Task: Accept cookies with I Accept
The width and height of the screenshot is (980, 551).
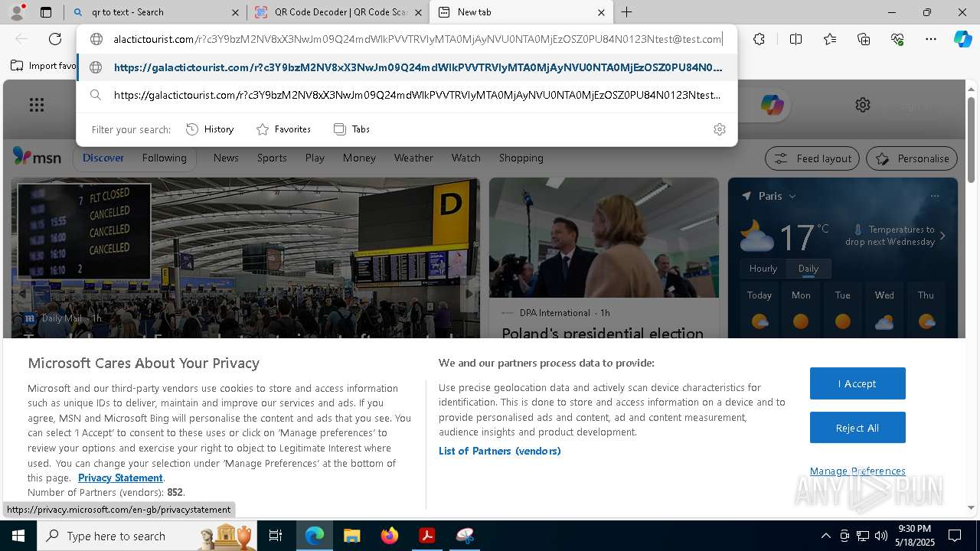Action: tap(857, 383)
